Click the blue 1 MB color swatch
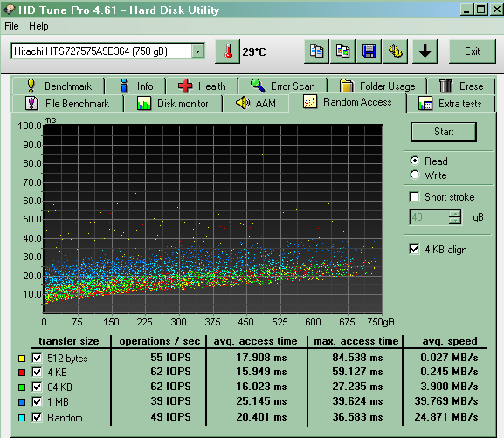The image size is (504, 438). [22, 402]
